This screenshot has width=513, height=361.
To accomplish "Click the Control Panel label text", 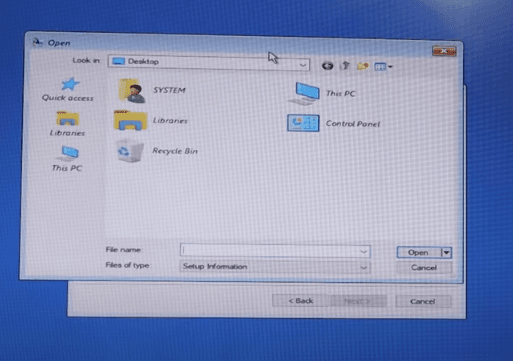I will tap(353, 124).
